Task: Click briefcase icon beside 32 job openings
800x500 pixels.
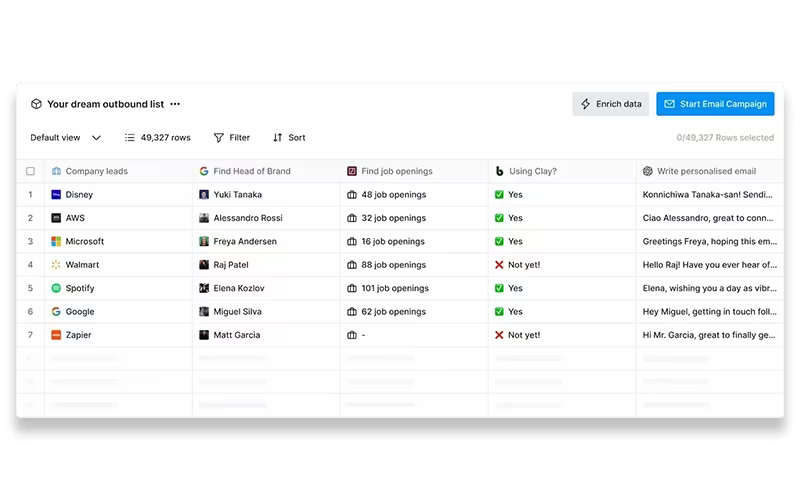Action: [352, 218]
